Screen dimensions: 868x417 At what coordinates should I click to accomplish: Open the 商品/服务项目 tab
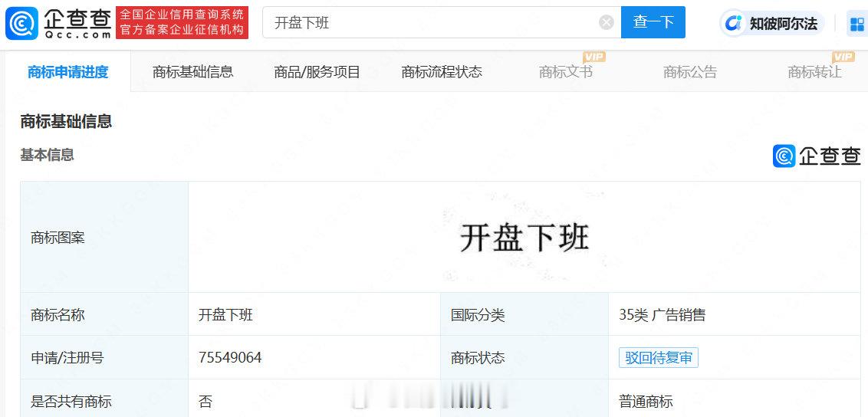coord(317,72)
